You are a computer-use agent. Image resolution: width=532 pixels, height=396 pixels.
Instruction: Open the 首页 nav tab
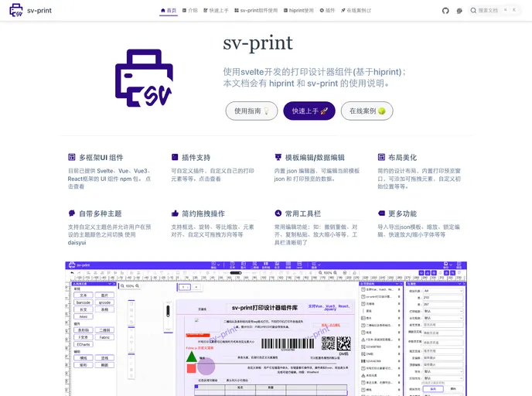169,11
